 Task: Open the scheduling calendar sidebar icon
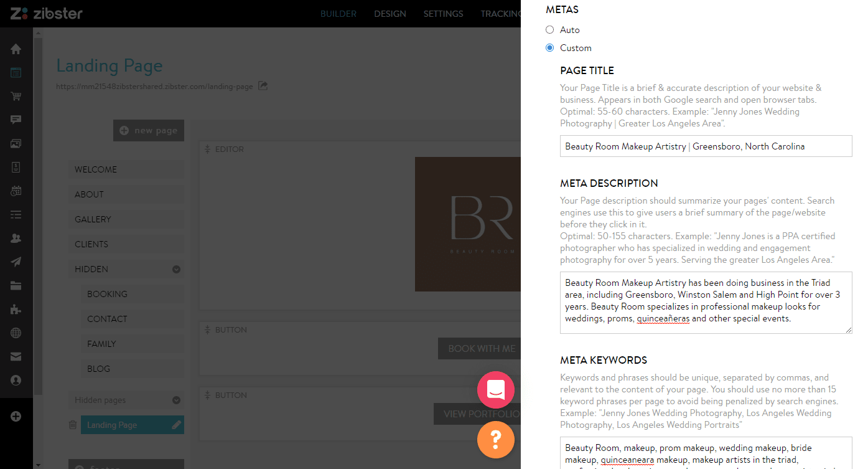(x=16, y=191)
